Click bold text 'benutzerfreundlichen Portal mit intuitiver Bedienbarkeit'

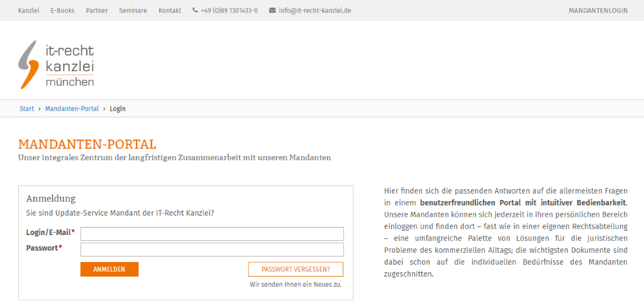pyautogui.click(x=524, y=203)
